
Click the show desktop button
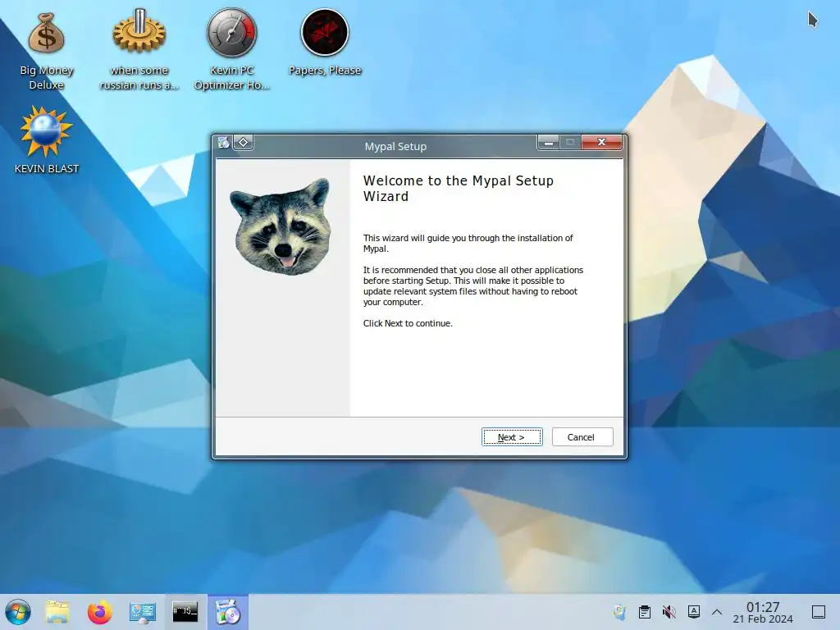click(x=818, y=612)
